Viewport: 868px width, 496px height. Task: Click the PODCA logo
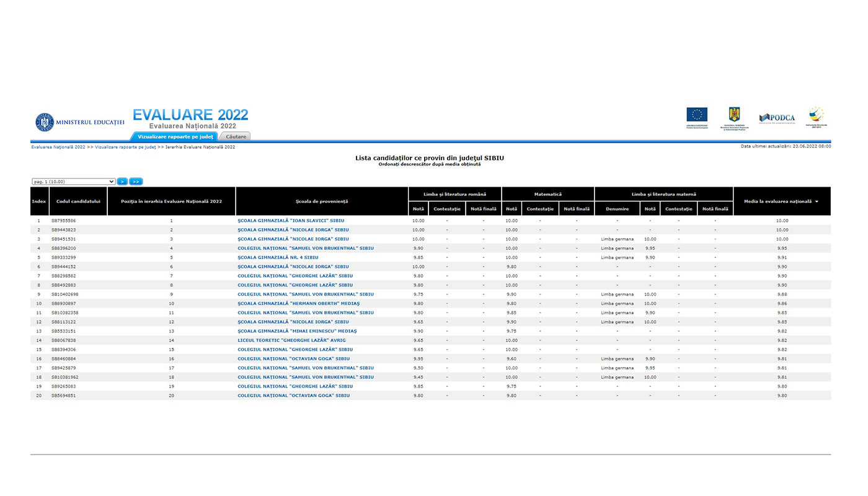(777, 118)
